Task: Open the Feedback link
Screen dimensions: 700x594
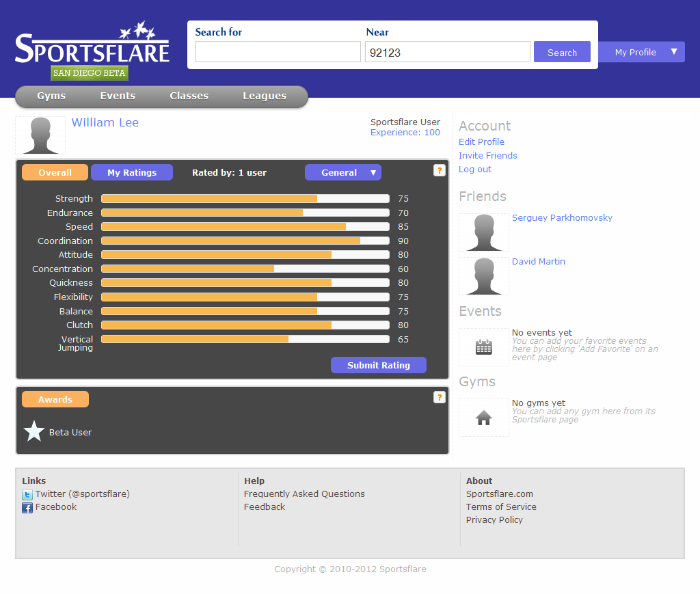Action: coord(265,507)
